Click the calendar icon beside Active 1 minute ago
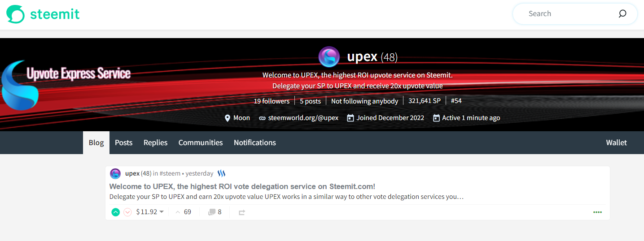The height and width of the screenshot is (241, 644). pos(436,118)
